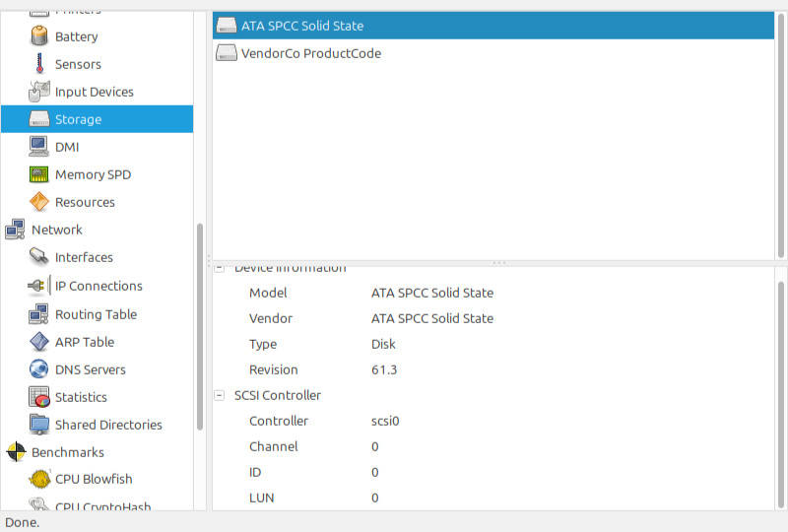The image size is (788, 532).
Task: Select CPU Blowfish benchmark icon
Action: 39,479
